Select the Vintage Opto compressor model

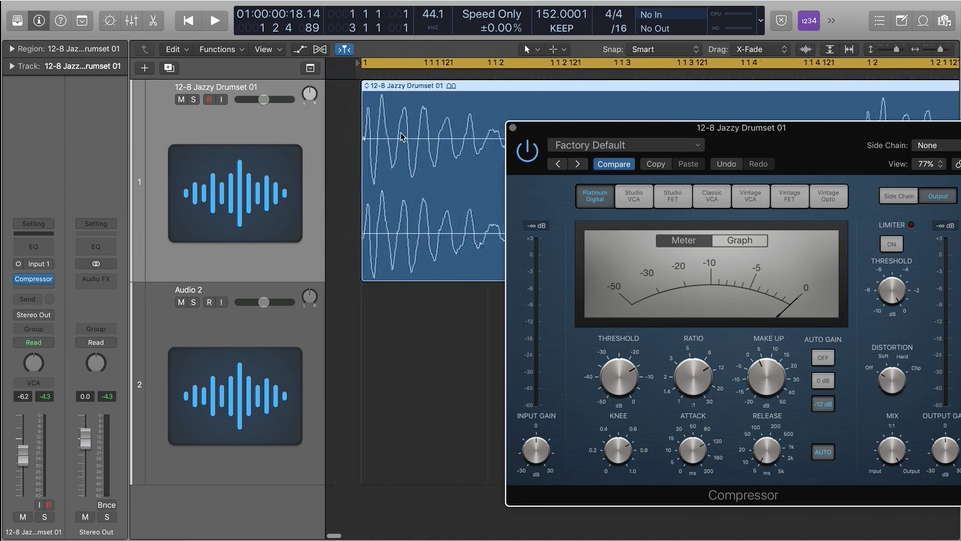point(828,196)
